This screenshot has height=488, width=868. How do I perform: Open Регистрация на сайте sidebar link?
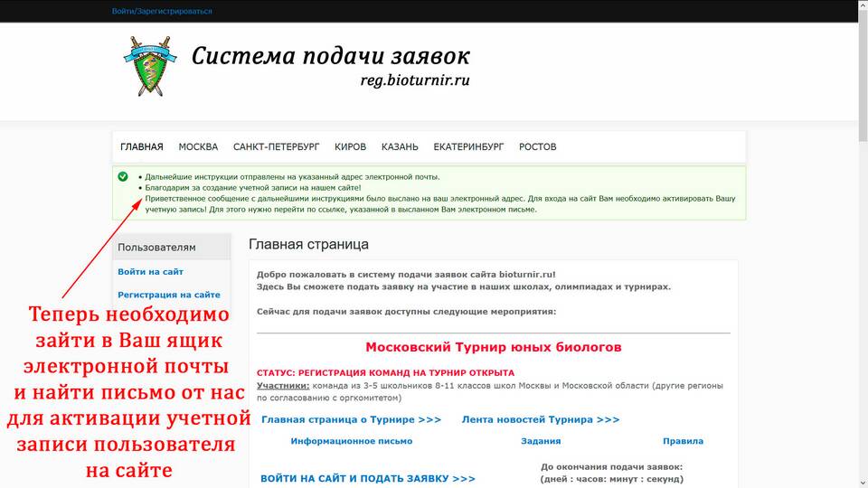169,295
